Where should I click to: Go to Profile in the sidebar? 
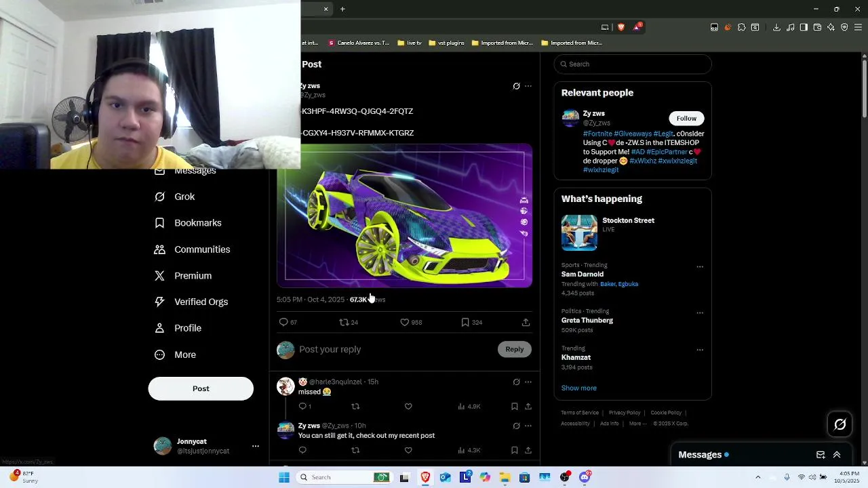178,328
